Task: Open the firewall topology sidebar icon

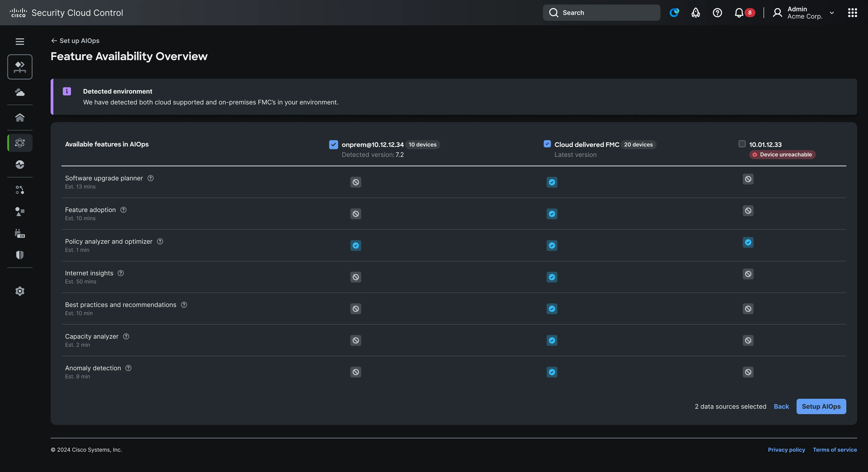Action: click(x=20, y=67)
